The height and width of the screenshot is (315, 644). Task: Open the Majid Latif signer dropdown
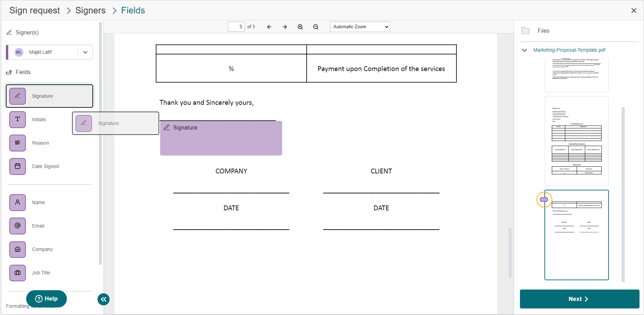(85, 52)
